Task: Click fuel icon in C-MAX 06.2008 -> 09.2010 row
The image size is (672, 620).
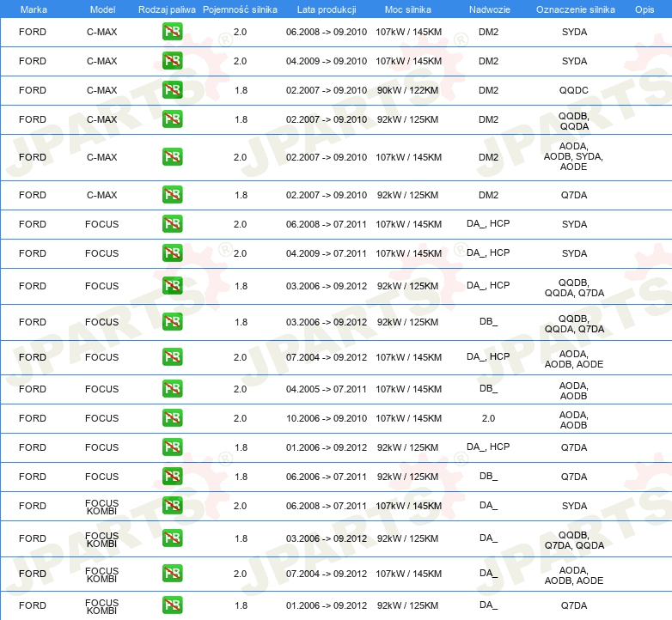Action: (172, 32)
